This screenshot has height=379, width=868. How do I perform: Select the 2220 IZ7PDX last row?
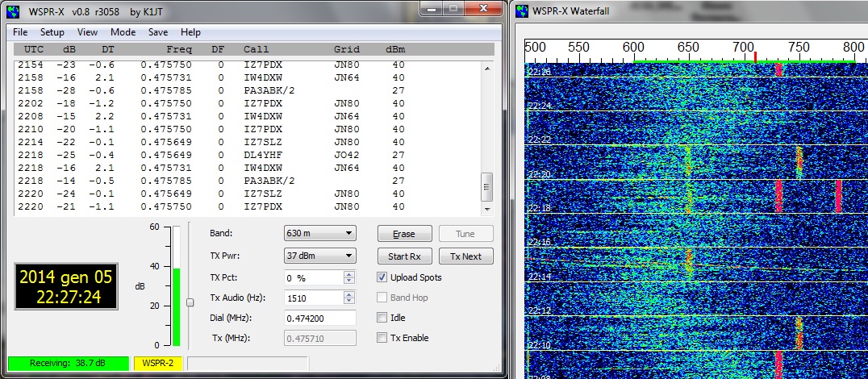pos(248,206)
